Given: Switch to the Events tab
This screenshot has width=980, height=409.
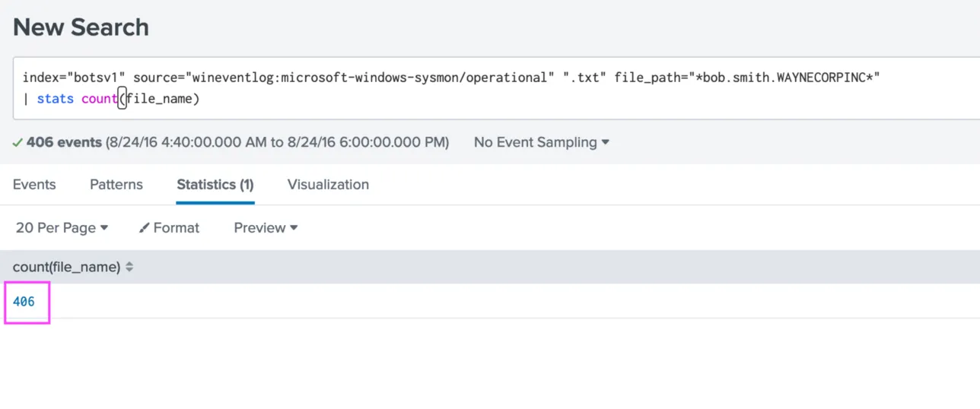Looking at the screenshot, I should click(x=34, y=185).
